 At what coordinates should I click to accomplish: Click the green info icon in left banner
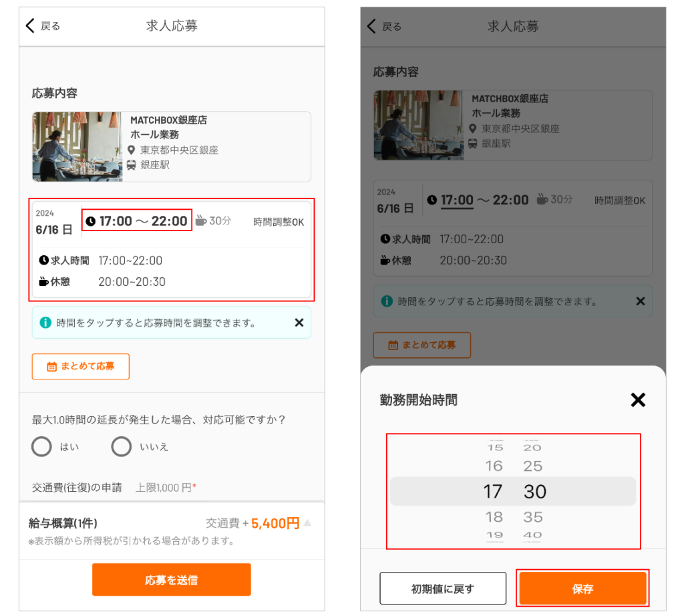click(45, 323)
